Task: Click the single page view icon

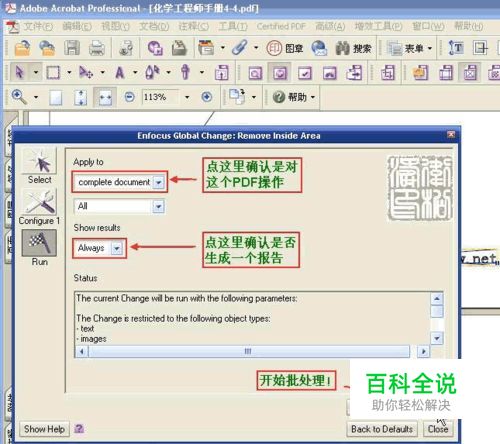Action: (56, 98)
